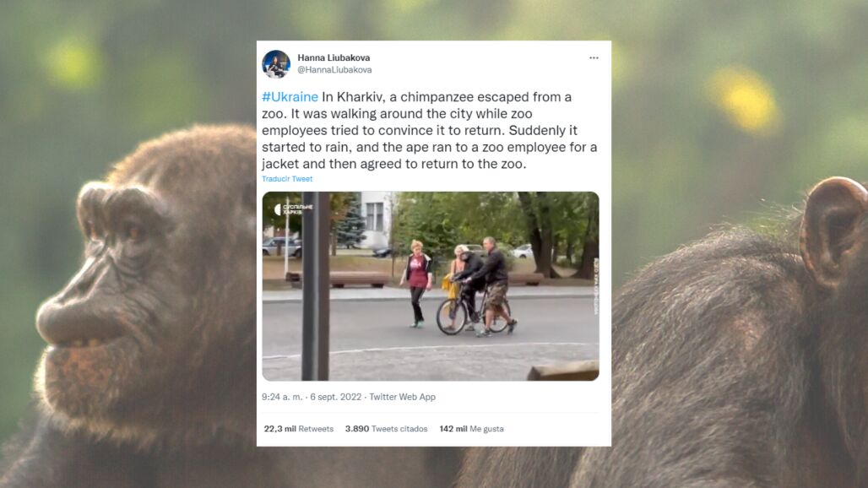Open the Hanna Liubakova display name link

click(x=334, y=57)
